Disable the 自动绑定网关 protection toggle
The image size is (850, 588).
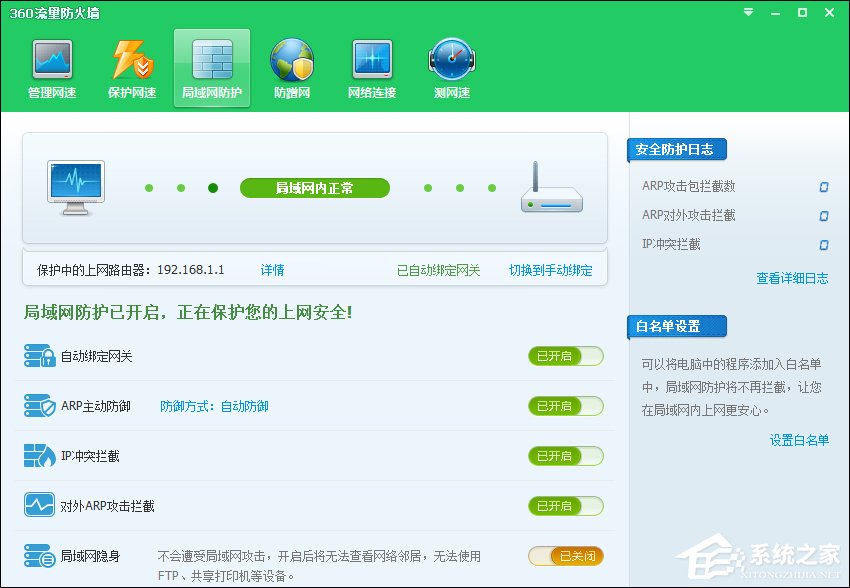coord(565,356)
